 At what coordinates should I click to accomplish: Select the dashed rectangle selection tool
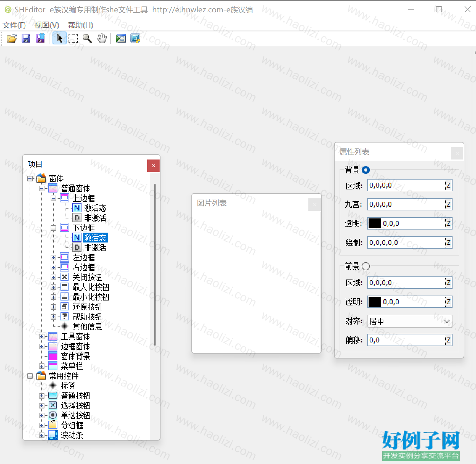(x=73, y=38)
